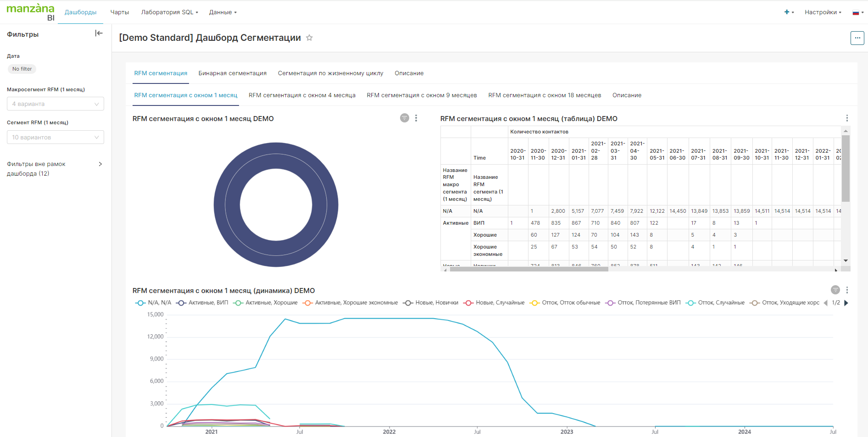Open the Сегмент RFM dropdown
This screenshot has height=437, width=868.
click(55, 137)
